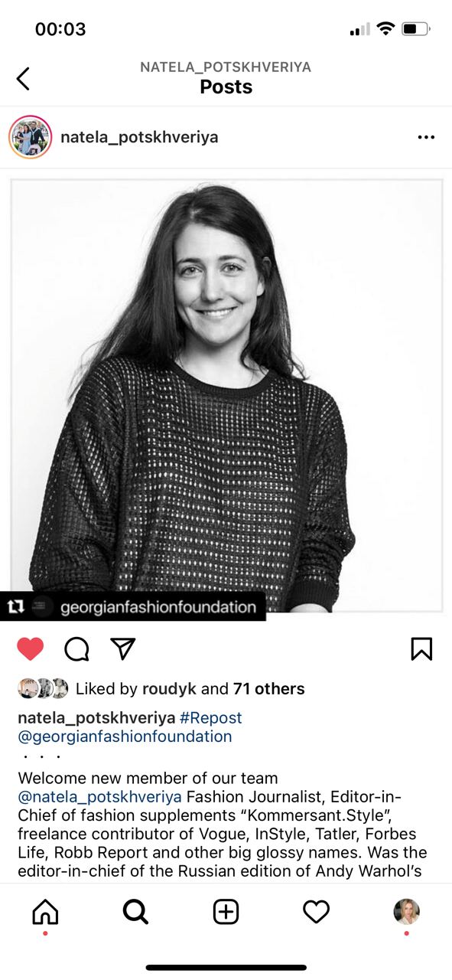Viewport: 452px width, 980px height.
Task: View the list of 71 others likes
Action: coord(268,689)
